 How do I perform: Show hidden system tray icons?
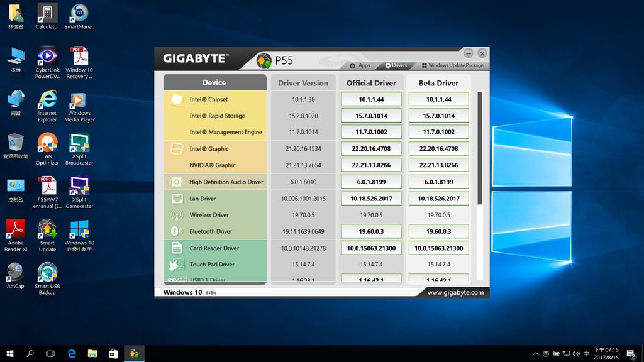[x=536, y=353]
